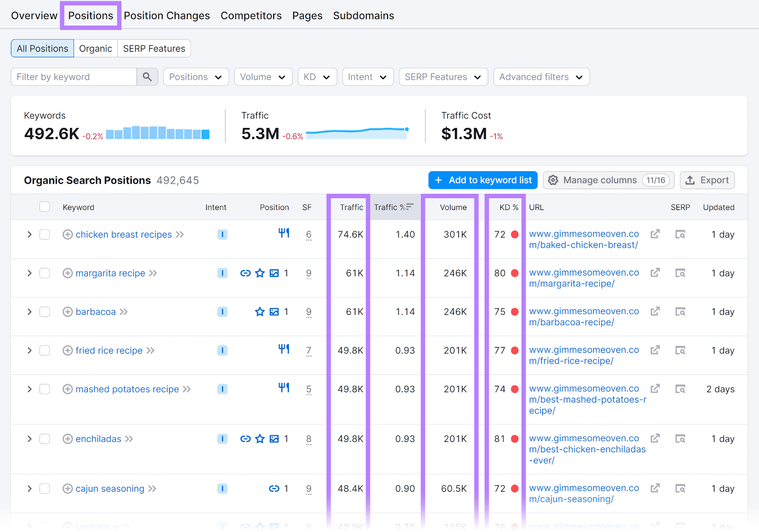Viewport: 759px width, 532px height.
Task: Check the select-all checkbox in the table header
Action: pos(45,207)
